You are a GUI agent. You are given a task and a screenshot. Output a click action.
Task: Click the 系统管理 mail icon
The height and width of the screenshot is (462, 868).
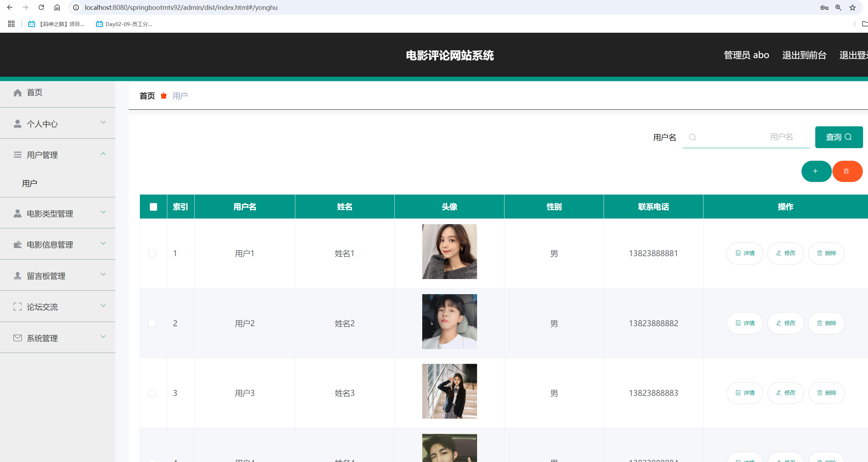tap(18, 338)
